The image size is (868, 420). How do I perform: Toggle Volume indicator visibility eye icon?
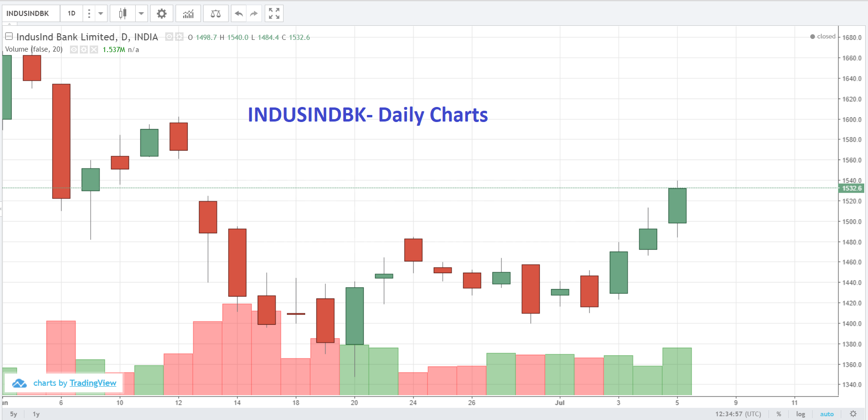[x=74, y=49]
